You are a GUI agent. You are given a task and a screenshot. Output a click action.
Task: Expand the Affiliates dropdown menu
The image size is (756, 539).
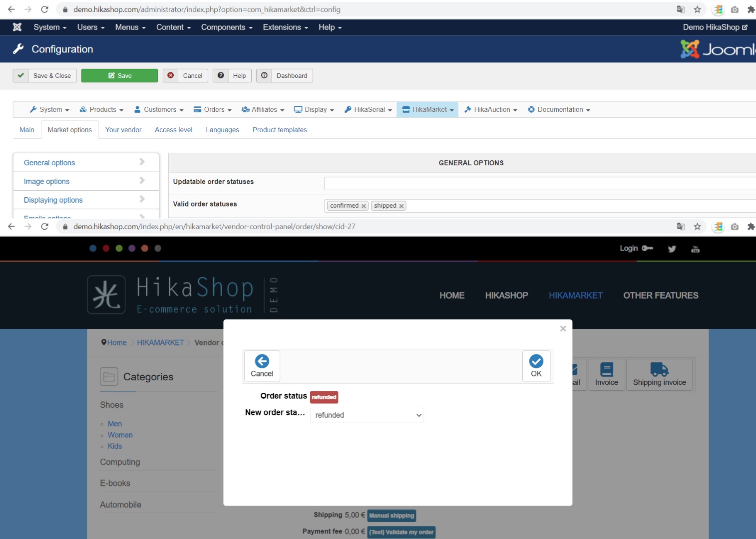coord(263,110)
